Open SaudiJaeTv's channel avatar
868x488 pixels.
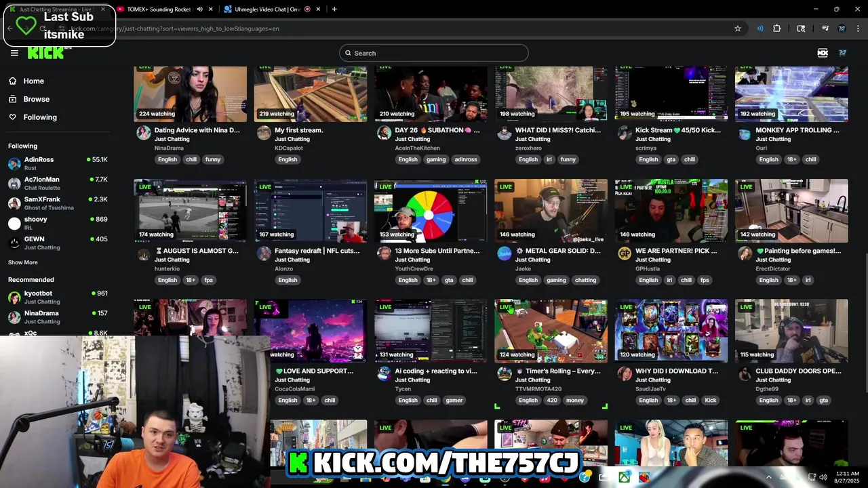[625, 373]
